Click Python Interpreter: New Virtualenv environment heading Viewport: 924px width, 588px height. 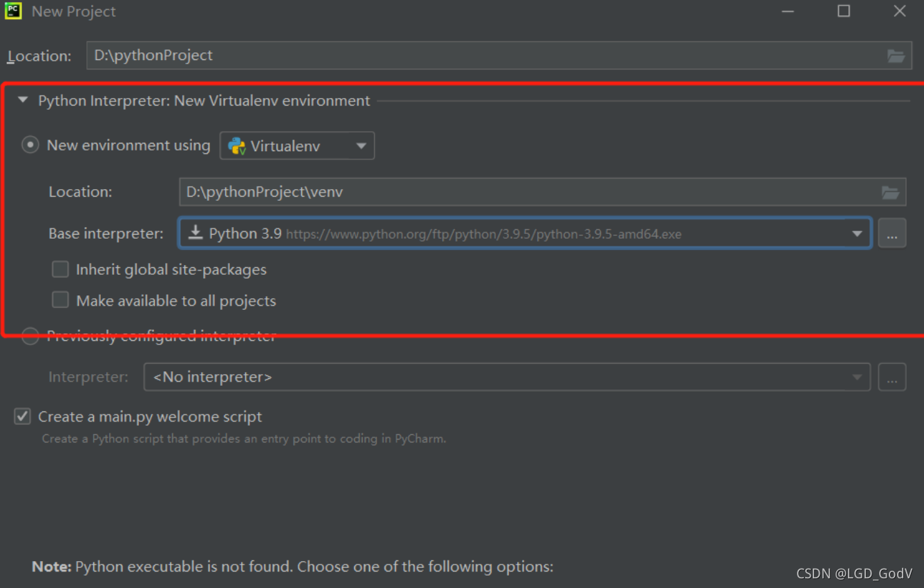204,101
